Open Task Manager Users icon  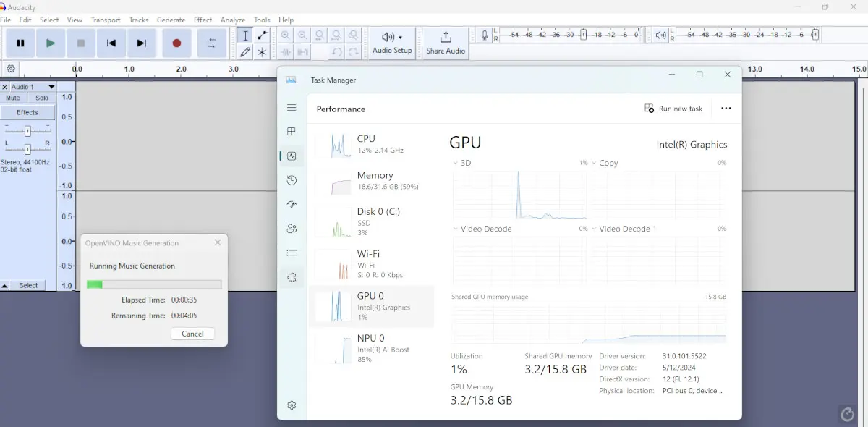[x=292, y=229]
